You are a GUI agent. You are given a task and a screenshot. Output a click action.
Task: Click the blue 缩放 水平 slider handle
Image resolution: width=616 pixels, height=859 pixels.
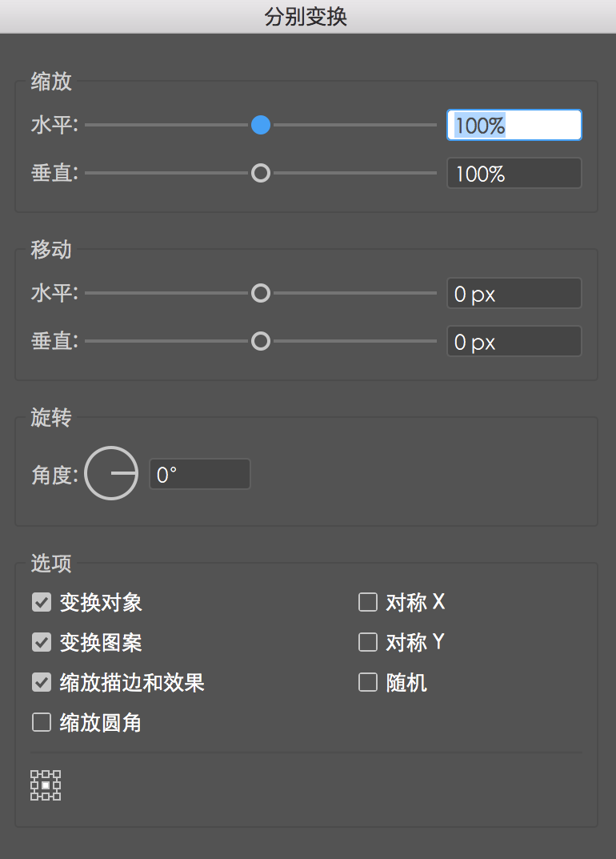tap(261, 125)
